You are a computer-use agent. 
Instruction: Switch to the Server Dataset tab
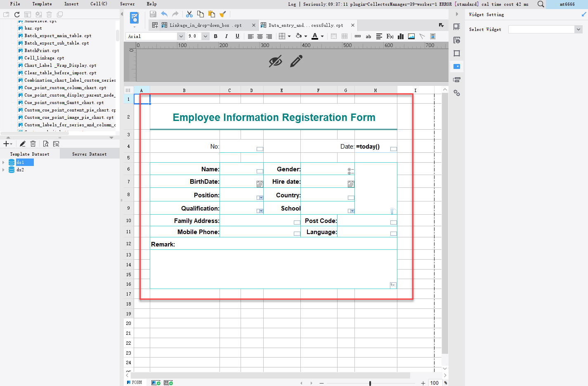coord(90,154)
